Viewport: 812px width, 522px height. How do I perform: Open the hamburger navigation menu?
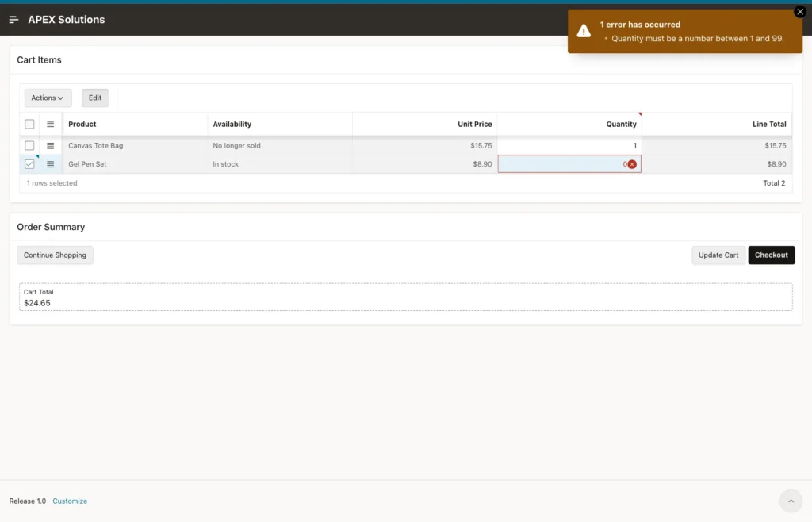(14, 20)
